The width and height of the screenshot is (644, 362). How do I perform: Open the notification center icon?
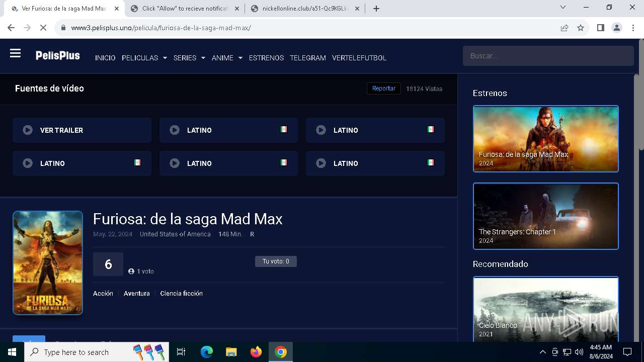coord(627,352)
